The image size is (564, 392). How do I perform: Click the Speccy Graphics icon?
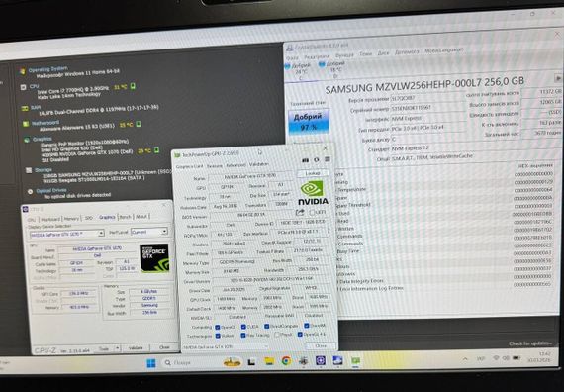27,140
